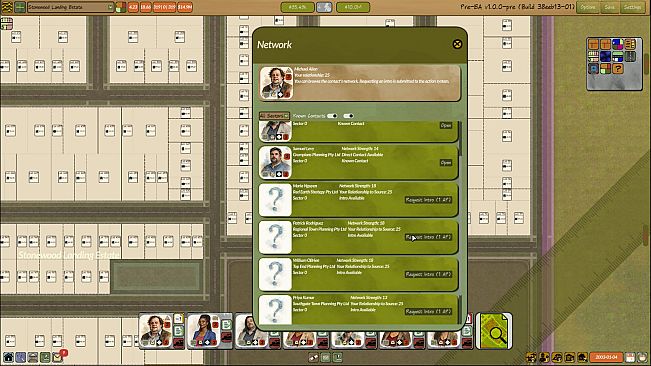Close the Network dialog

click(x=457, y=44)
